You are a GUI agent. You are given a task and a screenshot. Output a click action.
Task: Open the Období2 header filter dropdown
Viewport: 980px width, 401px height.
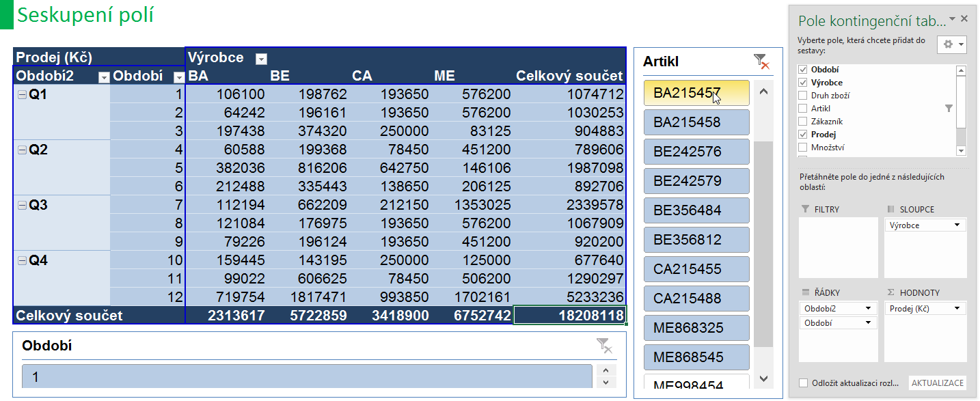click(104, 77)
